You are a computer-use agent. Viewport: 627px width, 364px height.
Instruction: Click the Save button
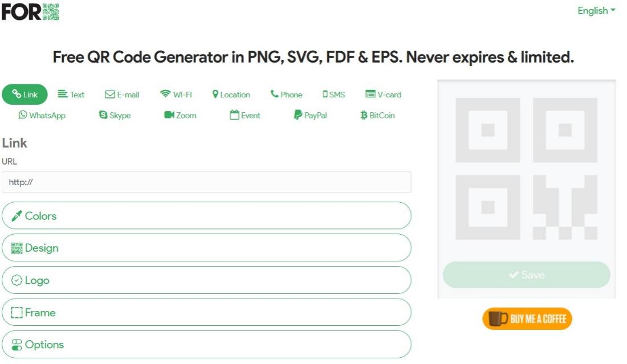pyautogui.click(x=526, y=275)
